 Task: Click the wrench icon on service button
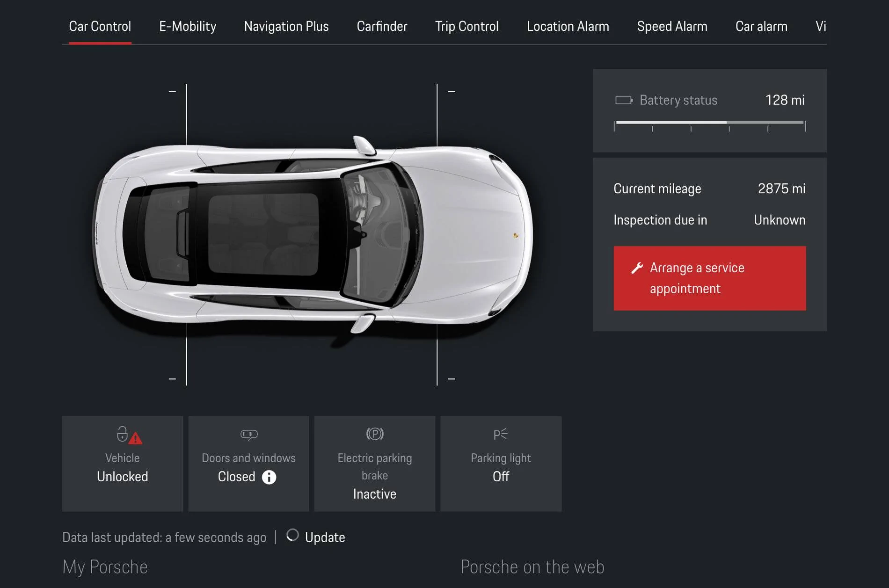pyautogui.click(x=637, y=268)
